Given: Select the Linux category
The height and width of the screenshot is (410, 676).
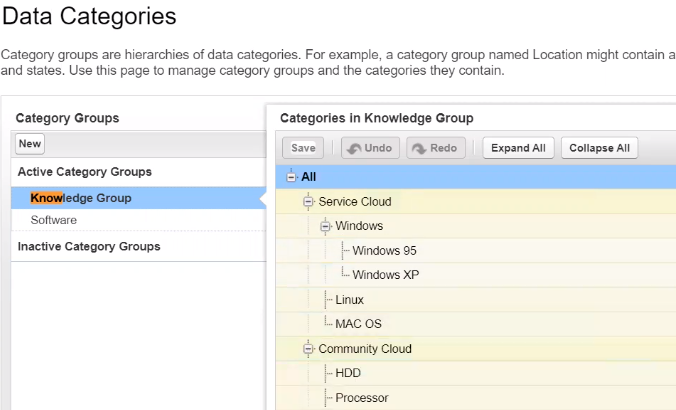Looking at the screenshot, I should (349, 300).
